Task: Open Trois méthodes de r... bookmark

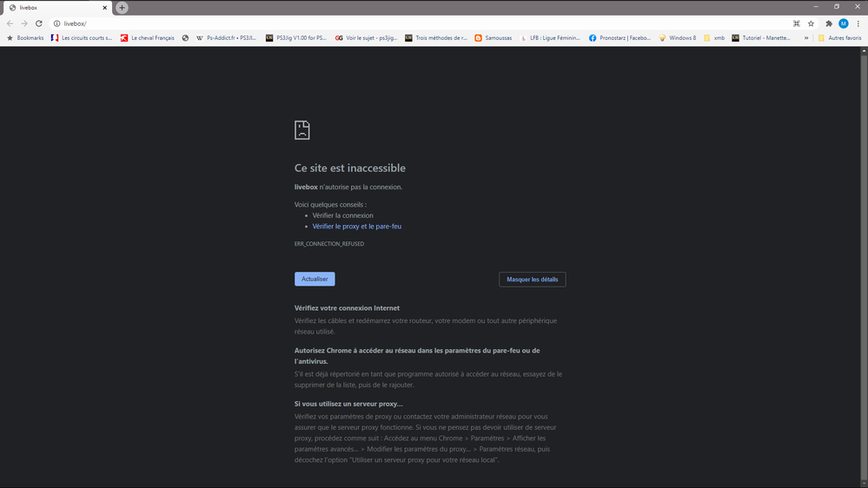Action: tap(436, 37)
